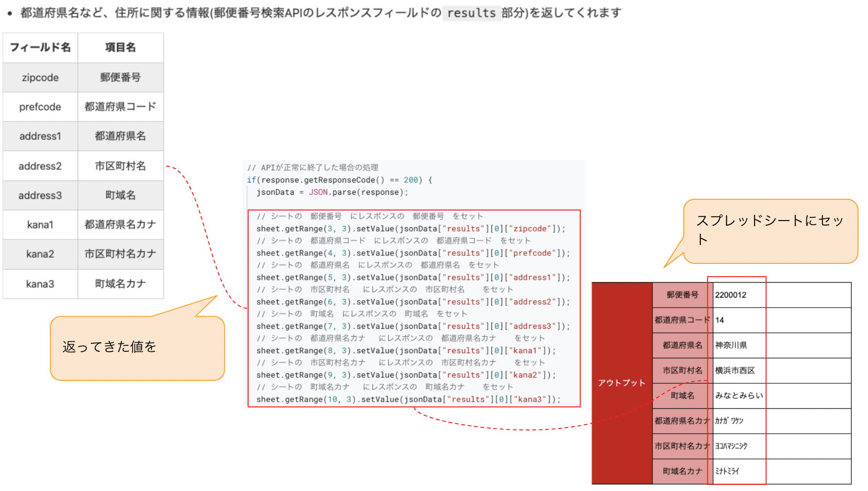This screenshot has width=868, height=491.
Task: Click the 'kana3' field name cell
Action: [x=40, y=284]
